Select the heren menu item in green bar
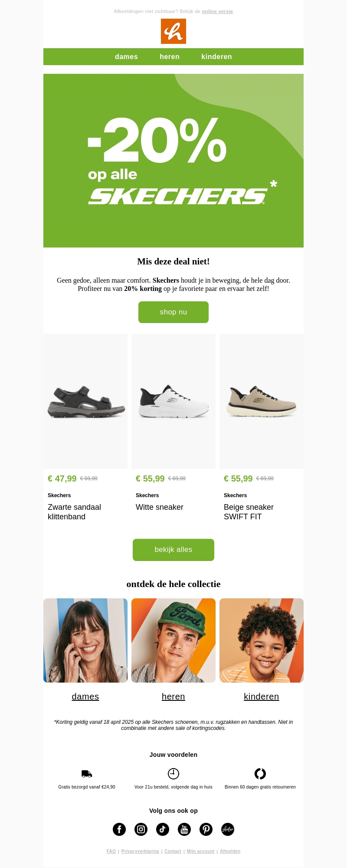The width and height of the screenshot is (347, 868). (x=170, y=57)
